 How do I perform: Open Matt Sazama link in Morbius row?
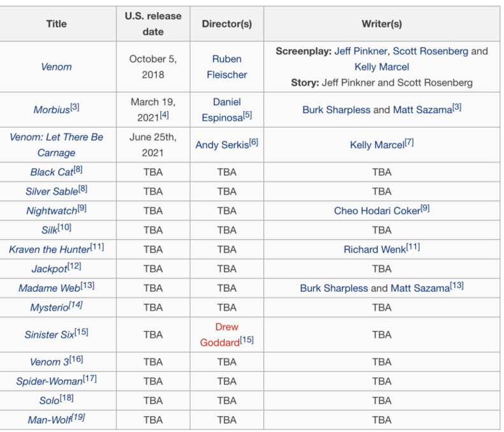423,110
